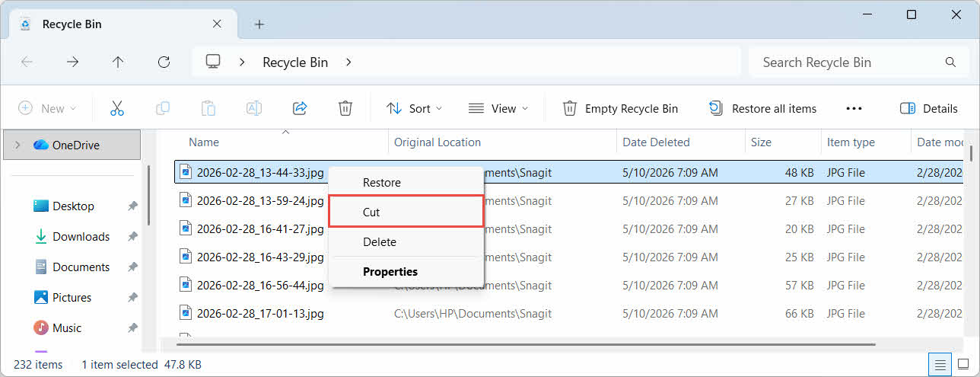Screen dimensions: 980x377
Task: Unpin Music using its pin icon
Action: click(132, 328)
